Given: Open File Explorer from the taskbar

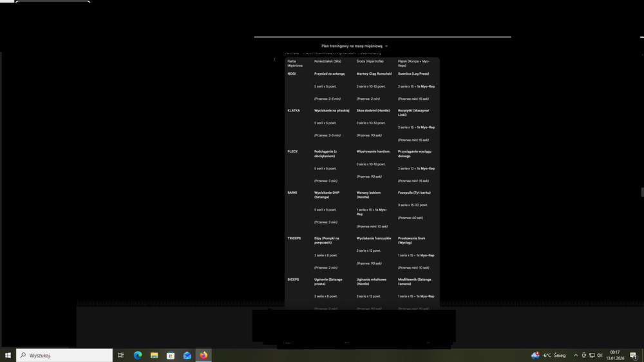Looking at the screenshot, I should point(154,355).
